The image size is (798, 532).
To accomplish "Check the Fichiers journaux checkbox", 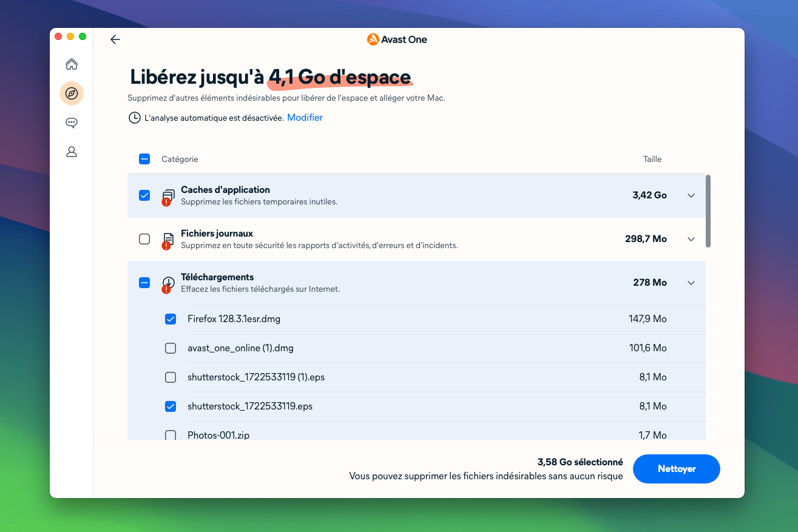I will click(144, 239).
